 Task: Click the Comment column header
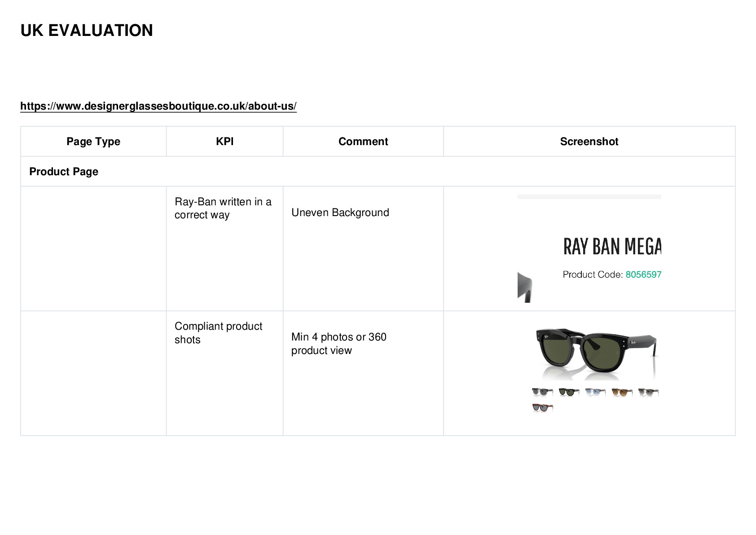(363, 141)
